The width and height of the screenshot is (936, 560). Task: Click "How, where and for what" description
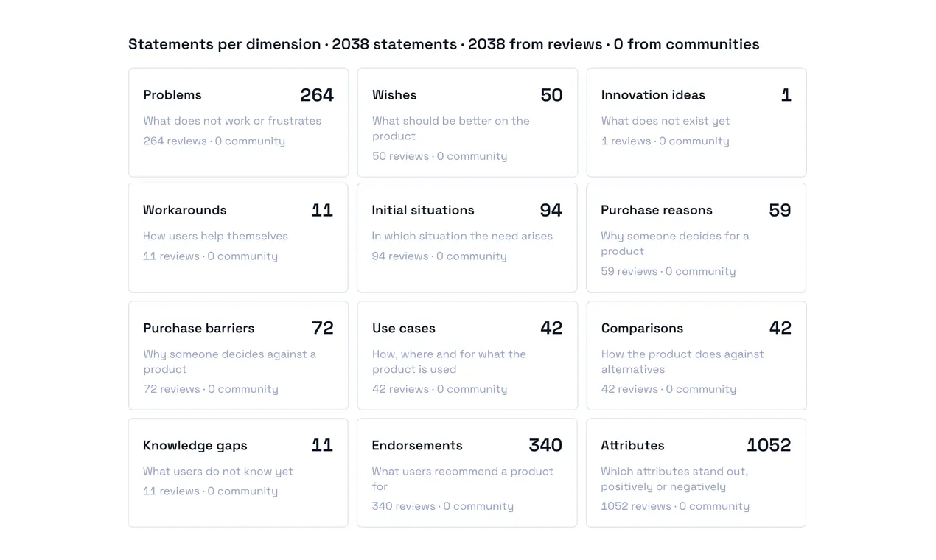(450, 362)
